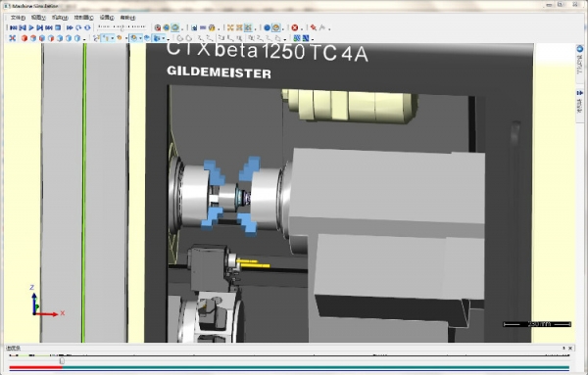Click blue object icon between highlighted buttons
The height and width of the screenshot is (375, 588).
point(147,38)
